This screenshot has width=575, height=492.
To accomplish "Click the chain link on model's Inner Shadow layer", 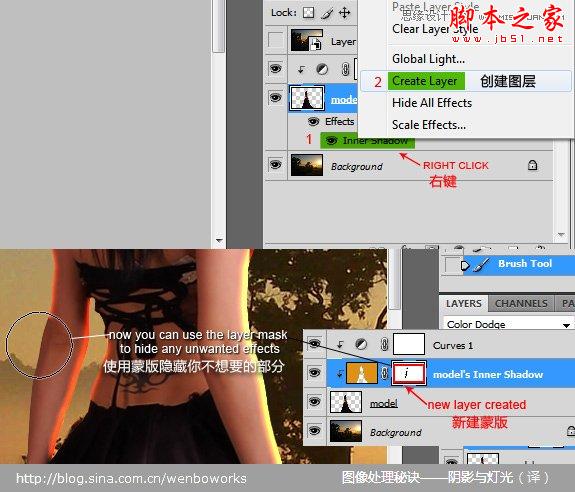I will coord(384,373).
